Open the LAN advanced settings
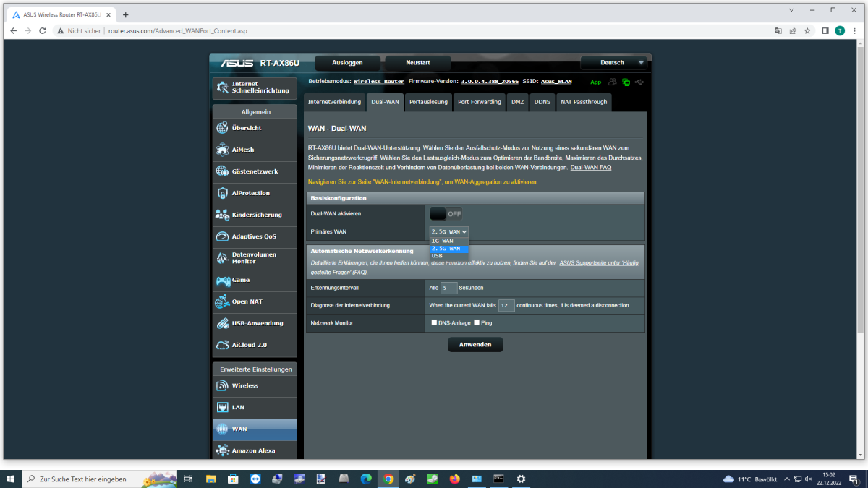The image size is (868, 488). click(255, 407)
